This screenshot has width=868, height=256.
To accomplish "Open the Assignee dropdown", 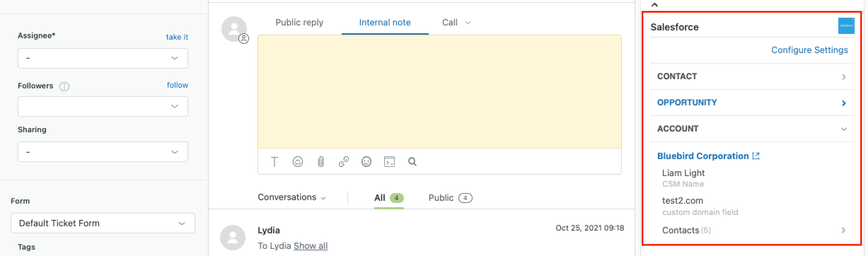I will pos(102,58).
